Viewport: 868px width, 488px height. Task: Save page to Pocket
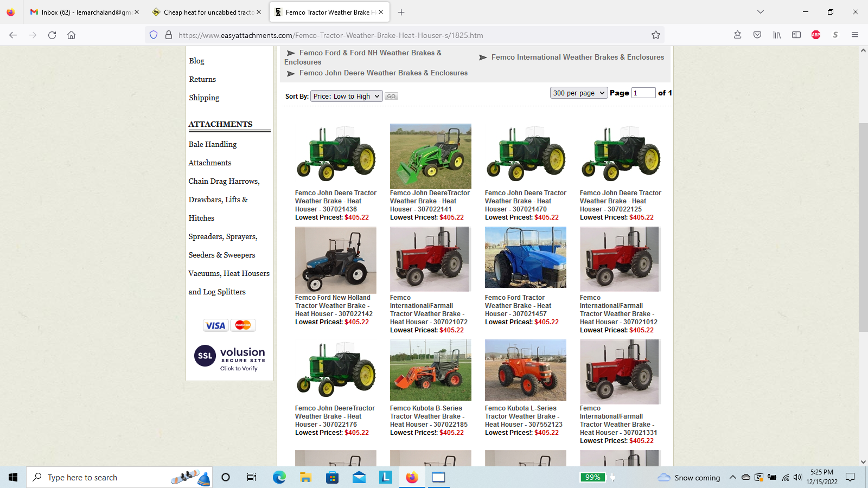(757, 35)
